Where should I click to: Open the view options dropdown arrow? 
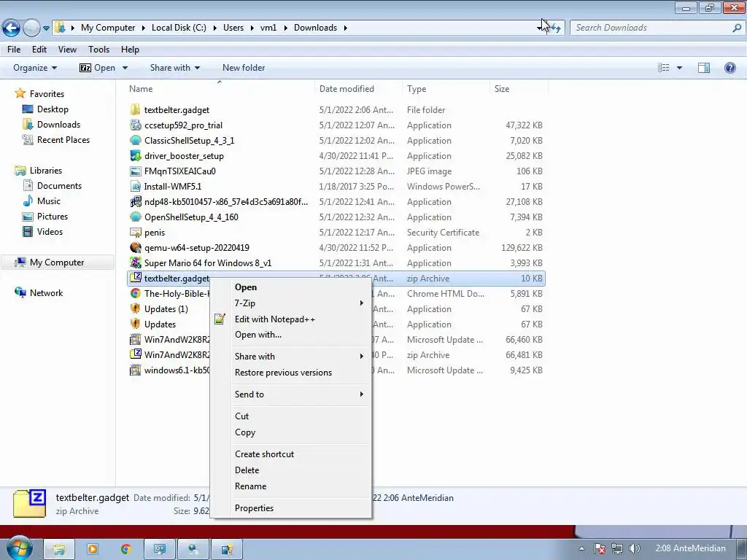[679, 68]
